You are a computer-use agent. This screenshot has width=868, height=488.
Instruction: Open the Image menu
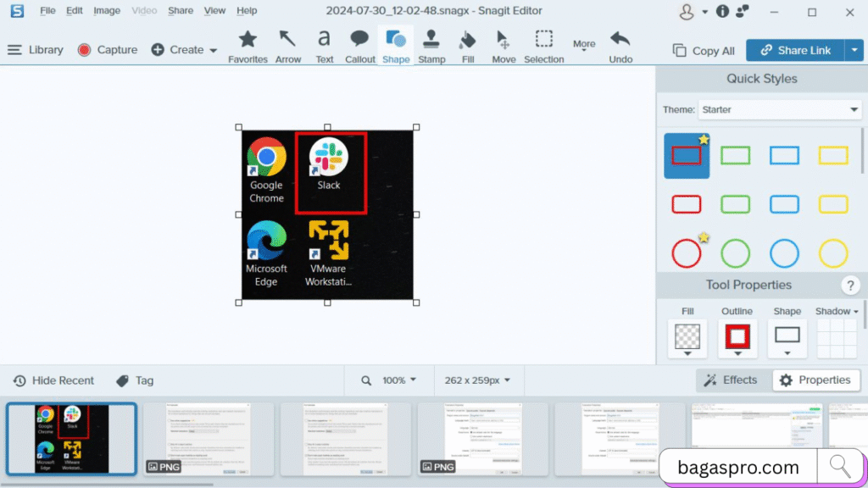tap(106, 10)
